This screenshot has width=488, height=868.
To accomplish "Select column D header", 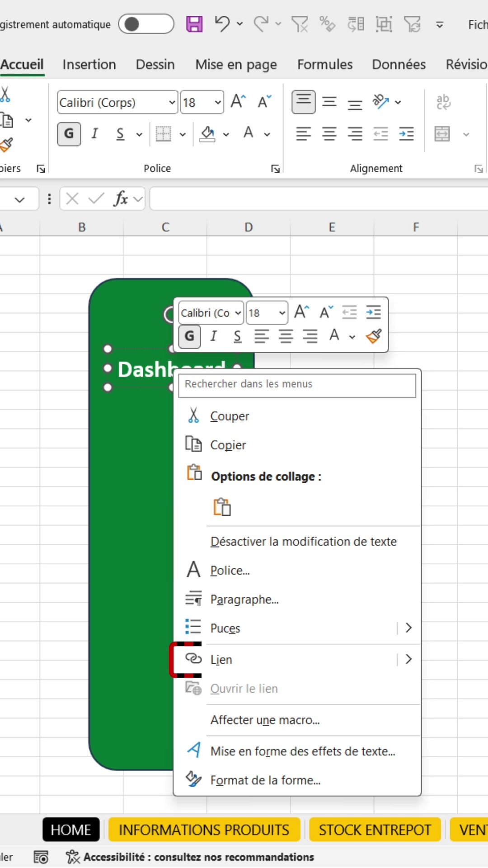I will [249, 227].
